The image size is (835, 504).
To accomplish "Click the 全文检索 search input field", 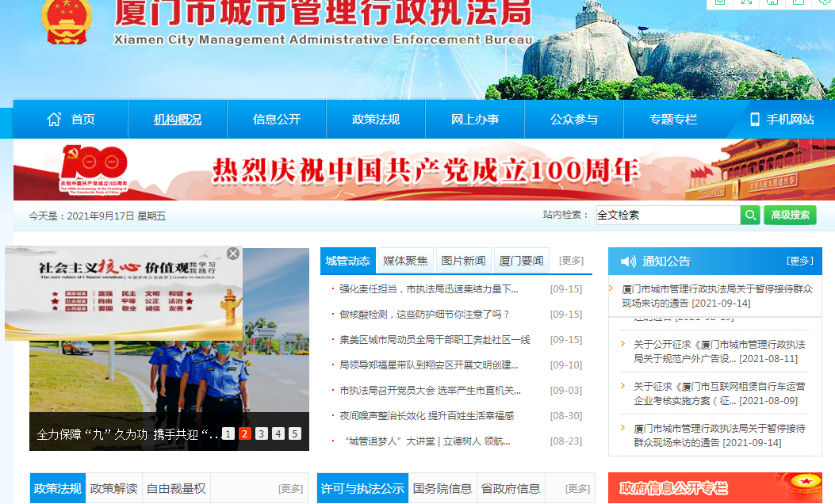I will (668, 215).
